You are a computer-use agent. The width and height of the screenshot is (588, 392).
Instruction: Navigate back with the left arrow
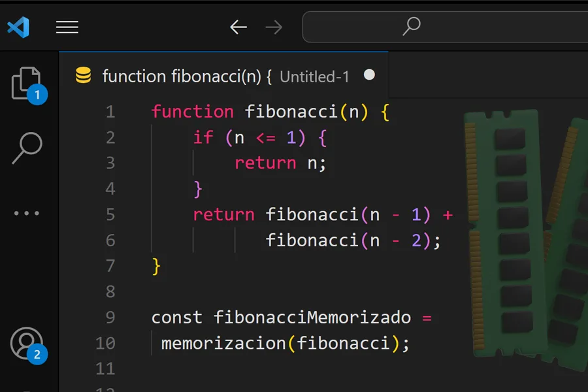(x=238, y=27)
